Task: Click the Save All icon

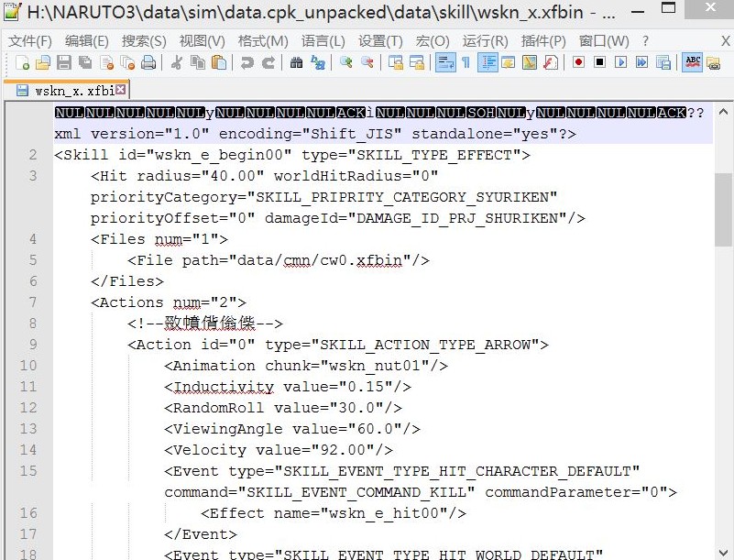Action: coord(85,62)
